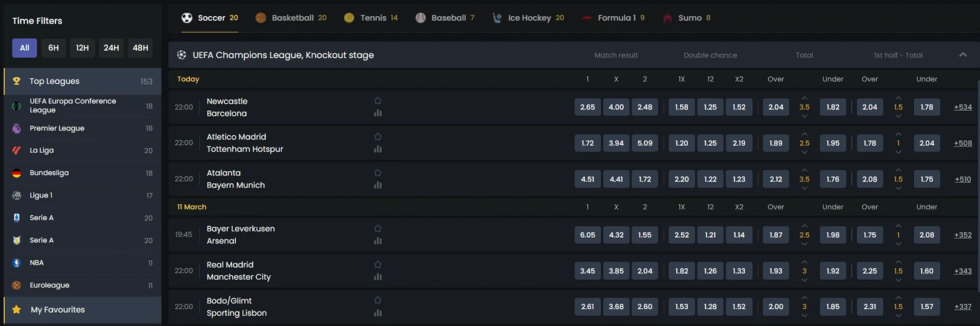Viewport: 980px width, 326px height.
Task: Open +508 more markets for Atletico match
Action: 963,143
